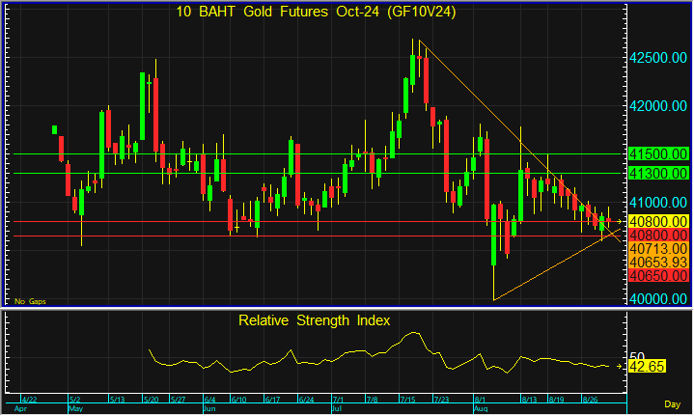Click the 4/22 date marker on time axis
This screenshot has height=416, width=694.
(29, 400)
